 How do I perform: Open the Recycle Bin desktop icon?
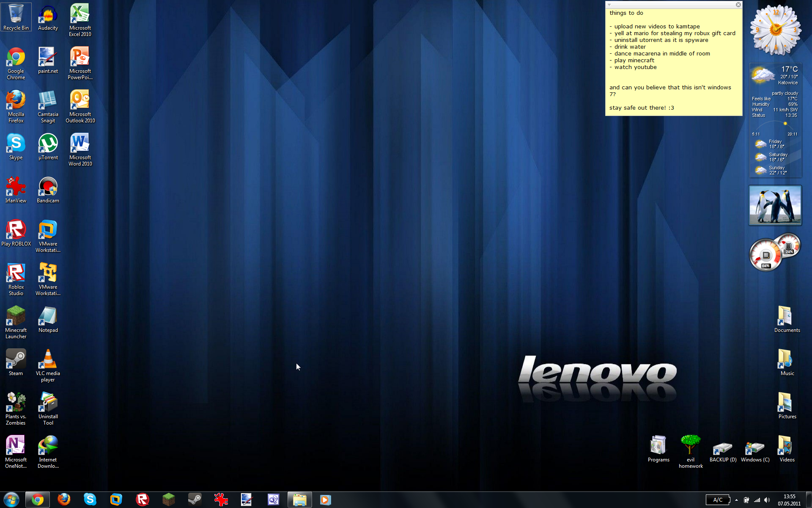tap(16, 17)
